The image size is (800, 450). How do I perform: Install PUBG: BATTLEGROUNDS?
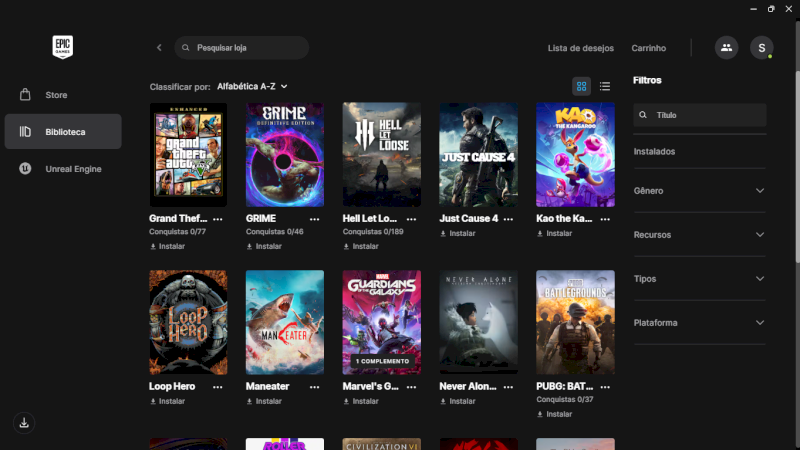pyautogui.click(x=555, y=414)
